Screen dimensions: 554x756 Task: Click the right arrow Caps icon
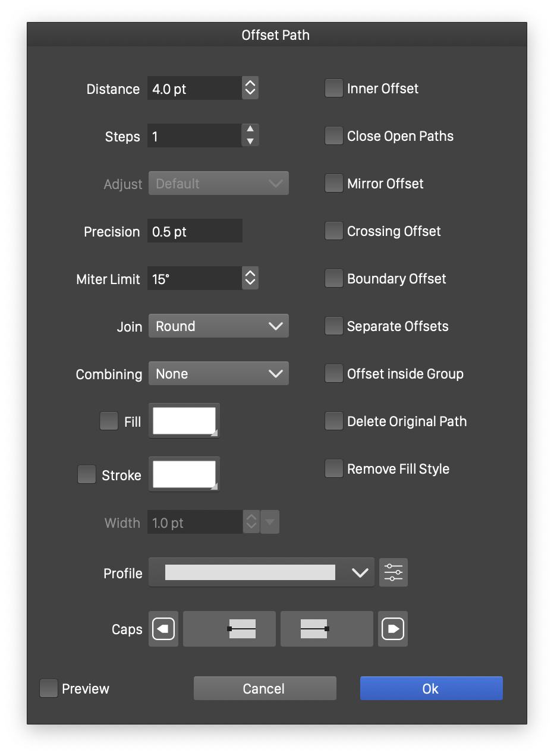click(x=393, y=629)
